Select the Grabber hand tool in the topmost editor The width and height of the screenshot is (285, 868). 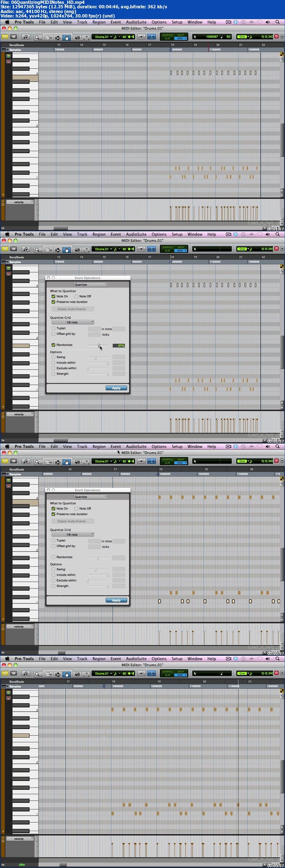[x=67, y=37]
